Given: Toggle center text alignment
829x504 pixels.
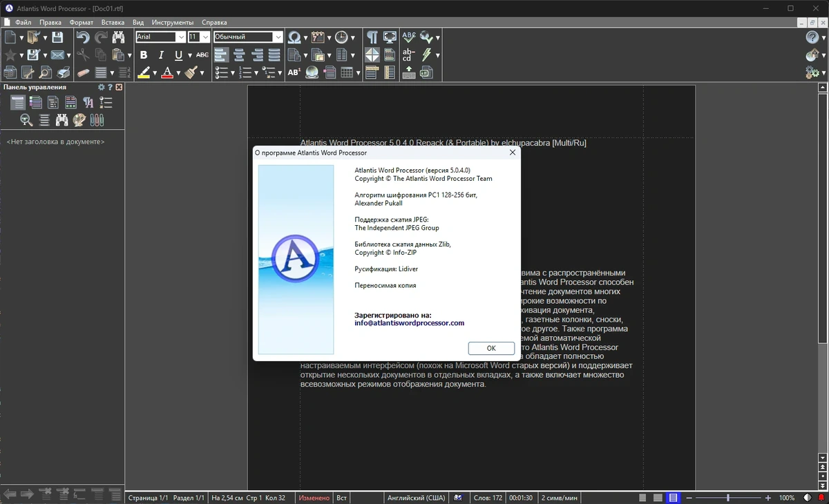Looking at the screenshot, I should (239, 55).
